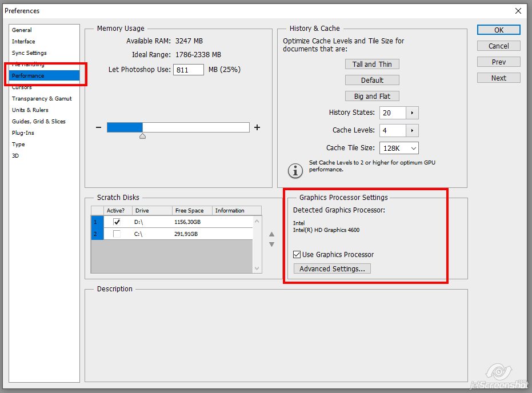This screenshot has height=393, width=532.
Task: Open Advanced Settings for graphics processor
Action: click(332, 268)
